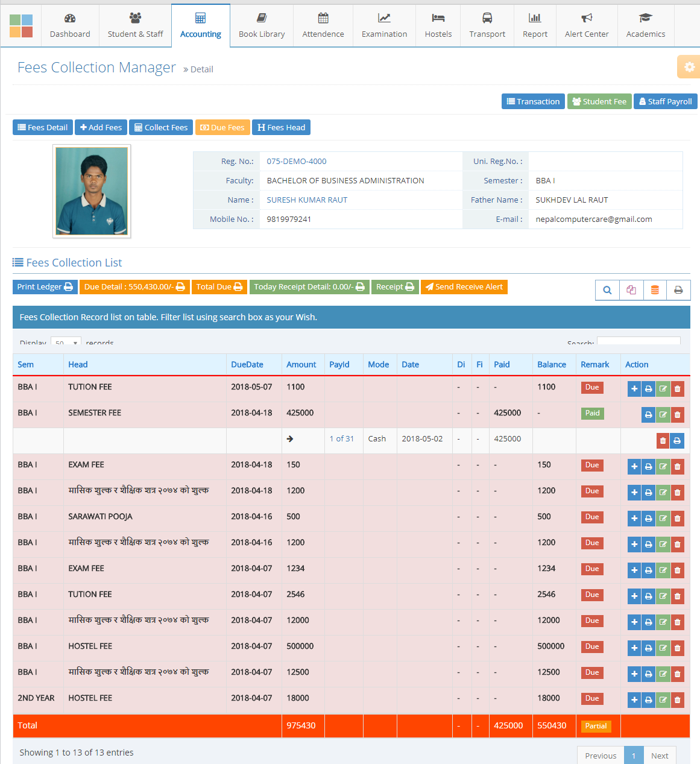Go to the Student & Staff tab
Image resolution: width=700 pixels, height=764 pixels.
tap(135, 26)
